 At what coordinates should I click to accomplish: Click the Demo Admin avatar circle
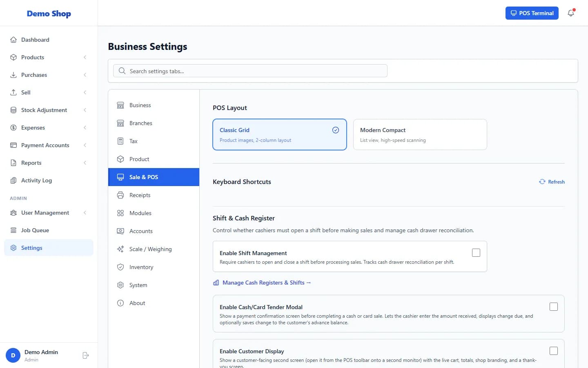click(13, 355)
